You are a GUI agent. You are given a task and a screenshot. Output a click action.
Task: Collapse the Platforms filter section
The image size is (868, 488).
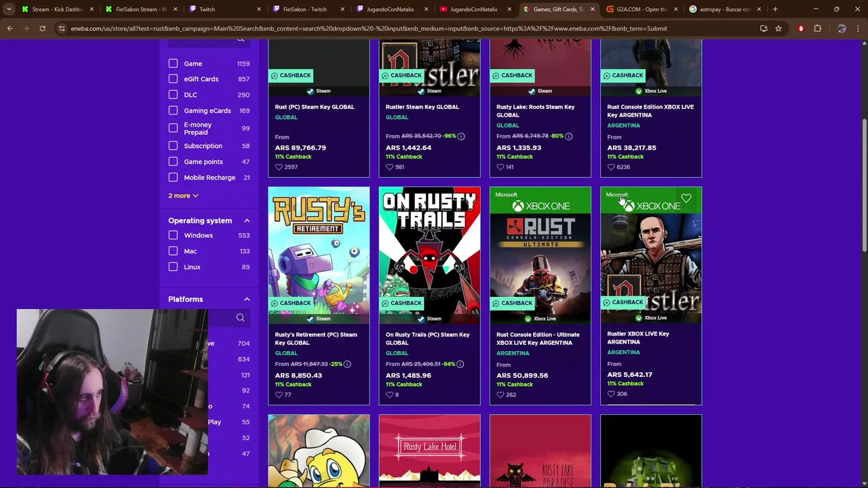point(247,299)
